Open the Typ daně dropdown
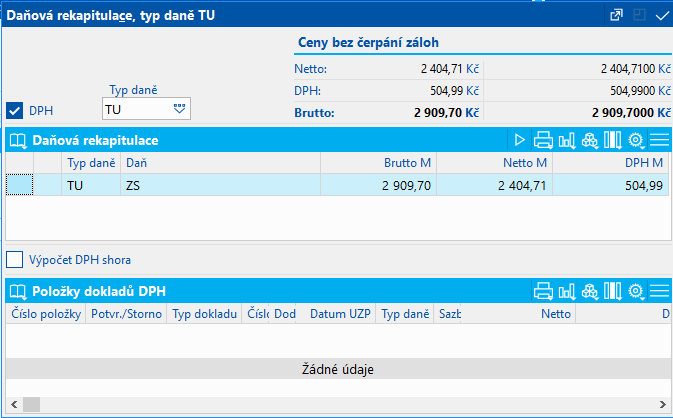The height and width of the screenshot is (418, 673). pos(180,108)
